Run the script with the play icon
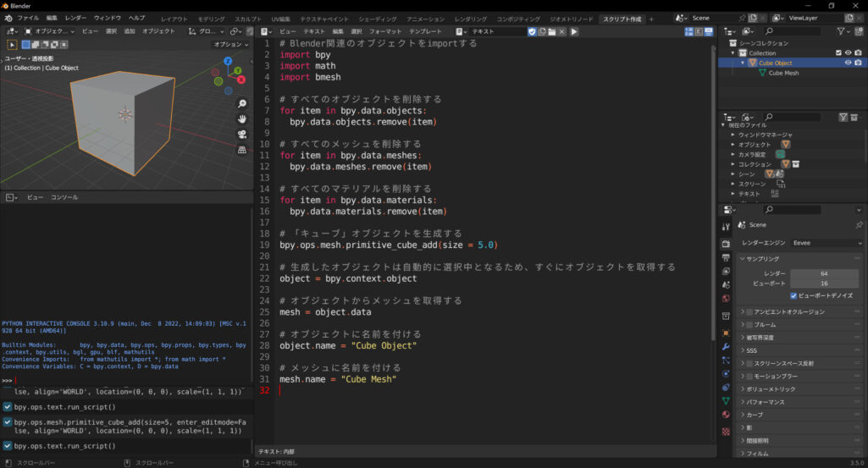The width and height of the screenshot is (868, 468). click(x=574, y=31)
